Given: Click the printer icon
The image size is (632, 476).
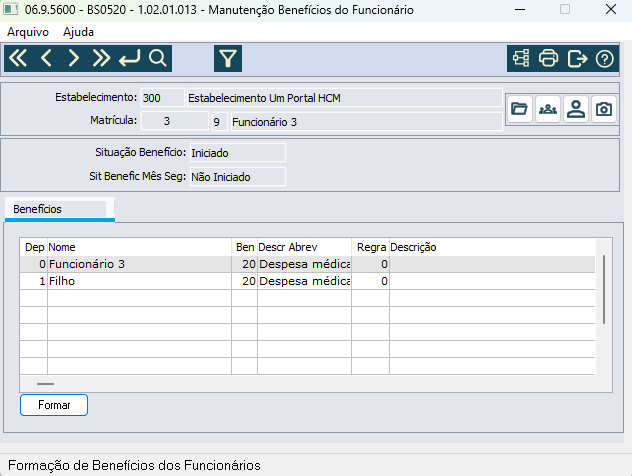Looking at the screenshot, I should click(549, 58).
